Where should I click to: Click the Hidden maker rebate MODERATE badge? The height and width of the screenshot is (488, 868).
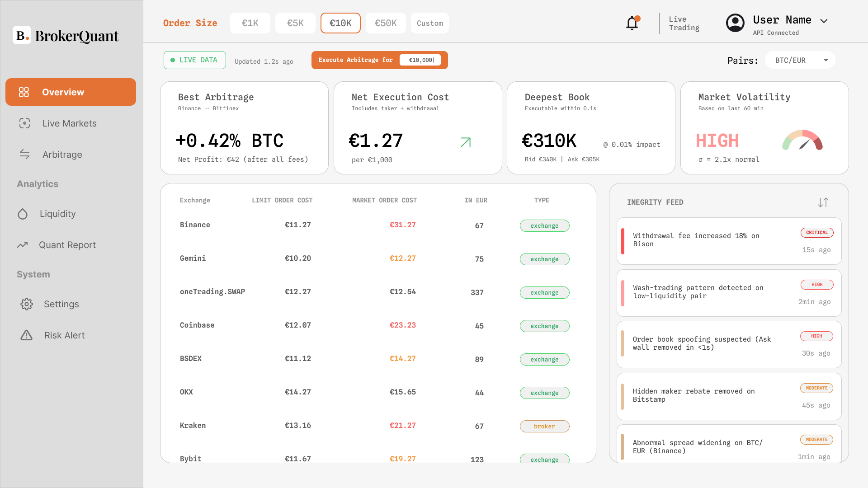tap(816, 388)
